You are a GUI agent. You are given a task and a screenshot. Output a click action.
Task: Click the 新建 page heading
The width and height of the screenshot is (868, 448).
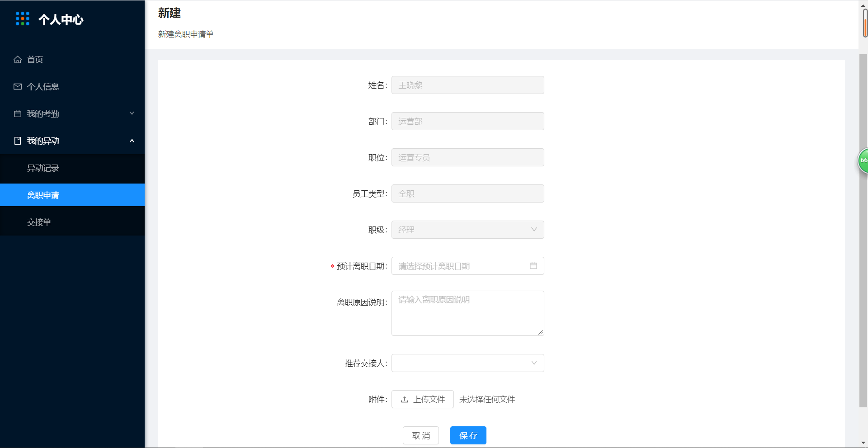tap(170, 13)
